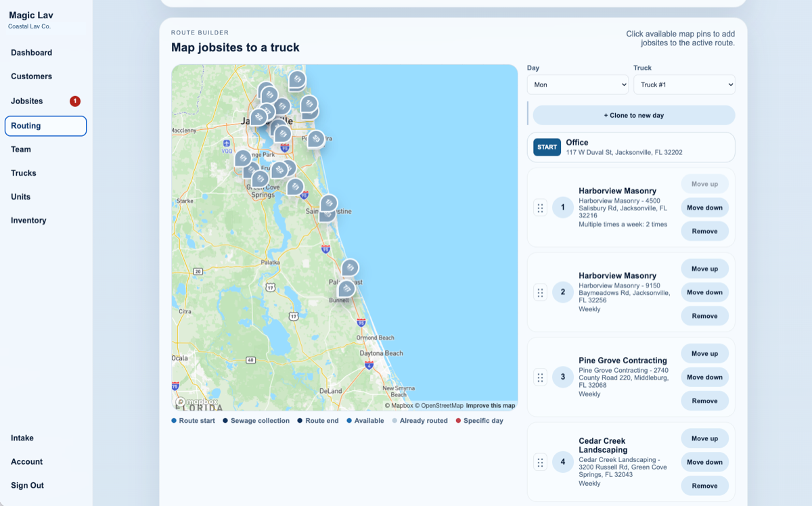Click the Daytona Beach label on the map
The width and height of the screenshot is (812, 506).
381,353
